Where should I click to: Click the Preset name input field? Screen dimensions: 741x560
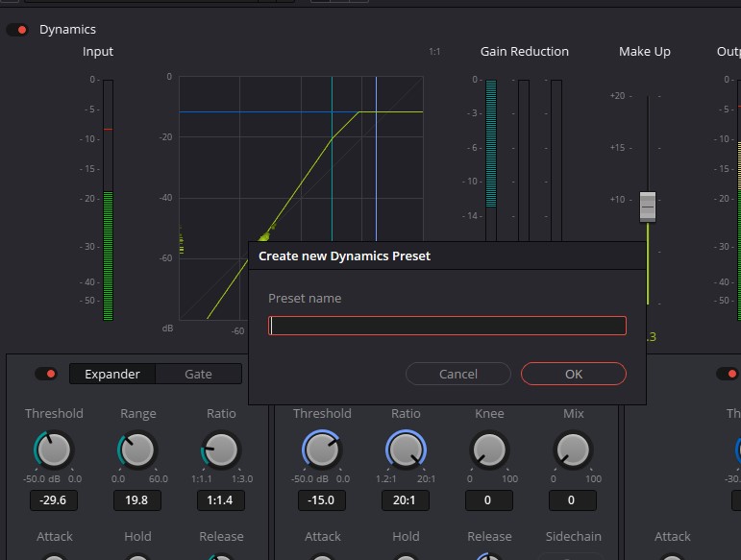coord(447,326)
